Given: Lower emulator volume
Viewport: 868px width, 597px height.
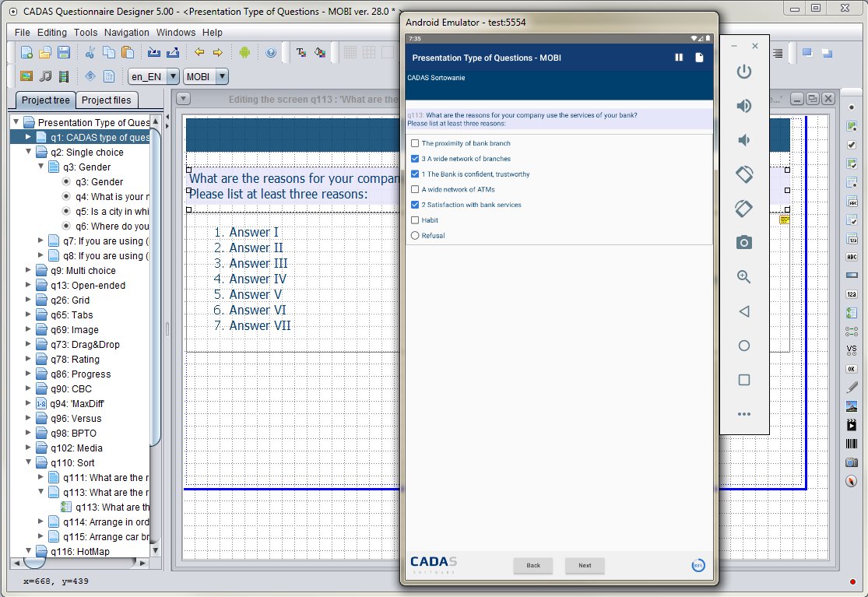Looking at the screenshot, I should [744, 140].
